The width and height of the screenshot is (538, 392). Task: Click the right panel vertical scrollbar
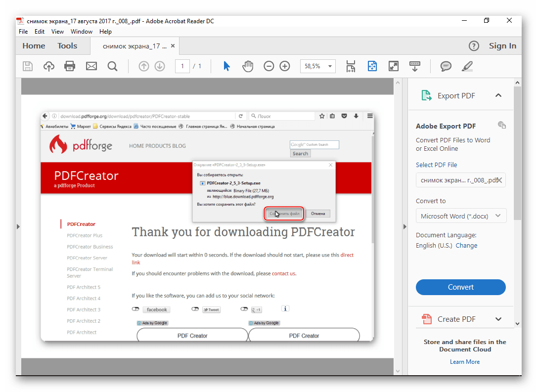point(517,153)
